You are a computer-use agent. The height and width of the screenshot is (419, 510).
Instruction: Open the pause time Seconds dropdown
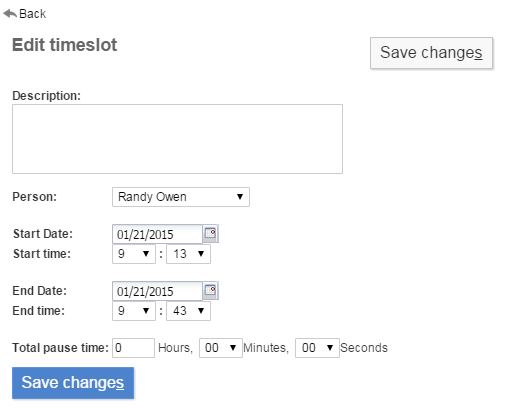tap(317, 348)
